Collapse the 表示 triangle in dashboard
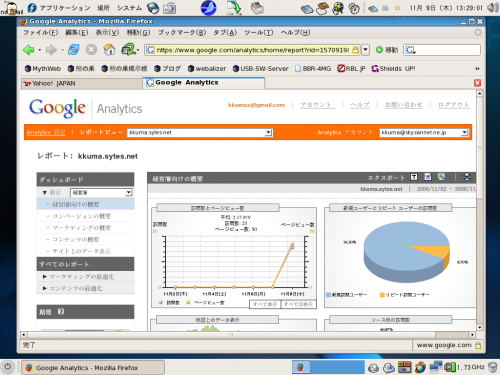Screen dimensions: 500x375 [x=45, y=193]
